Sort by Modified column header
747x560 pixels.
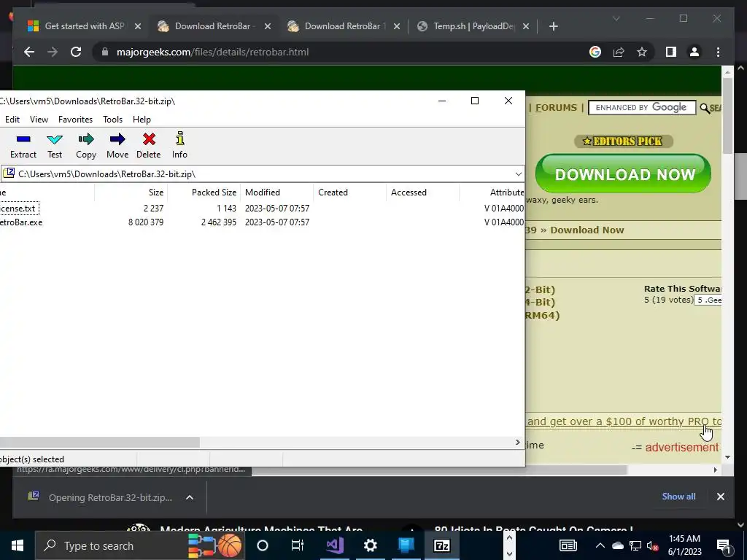(276, 192)
